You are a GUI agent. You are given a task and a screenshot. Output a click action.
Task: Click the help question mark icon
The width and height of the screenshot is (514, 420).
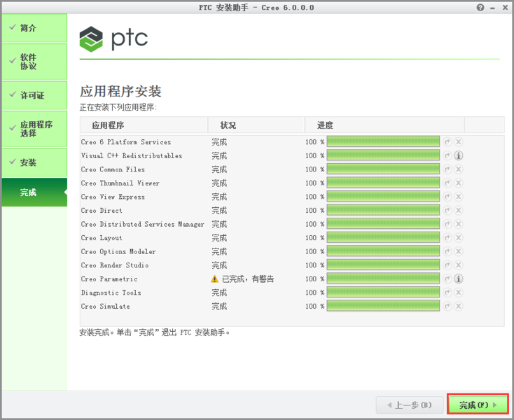click(480, 8)
